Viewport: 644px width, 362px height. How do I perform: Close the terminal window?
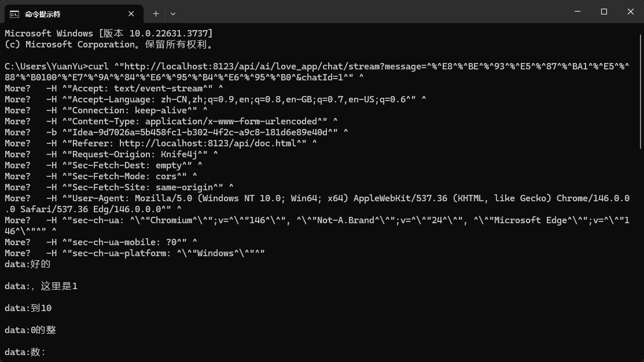pos(630,12)
